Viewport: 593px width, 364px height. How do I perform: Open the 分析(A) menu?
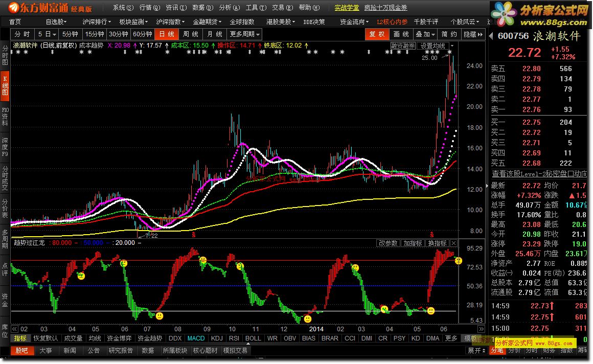click(x=229, y=8)
